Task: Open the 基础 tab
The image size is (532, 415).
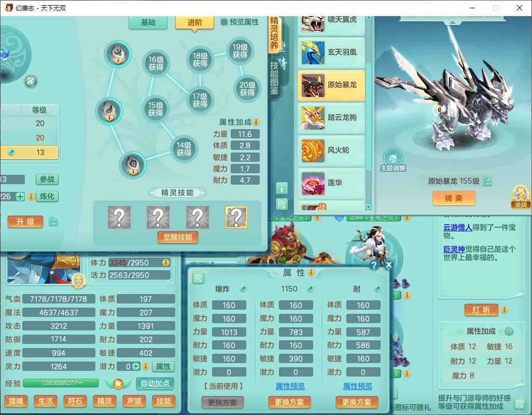Action: click(x=148, y=22)
